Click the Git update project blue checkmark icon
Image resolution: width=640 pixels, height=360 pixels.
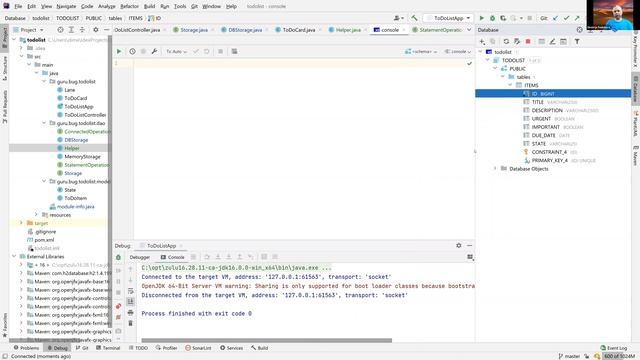click(x=555, y=18)
